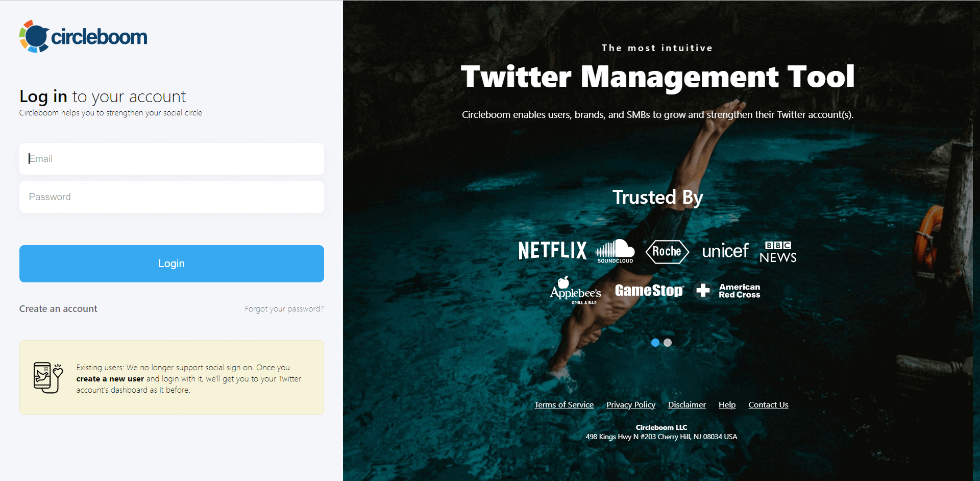
Task: Click 'Circleboom enables users, brands' description text
Action: point(657,115)
